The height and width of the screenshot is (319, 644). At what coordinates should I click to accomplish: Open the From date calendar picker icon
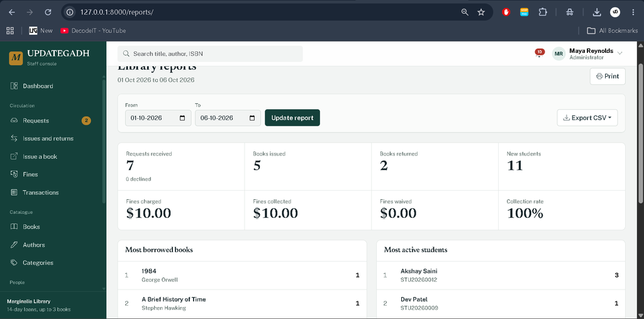[x=183, y=118]
